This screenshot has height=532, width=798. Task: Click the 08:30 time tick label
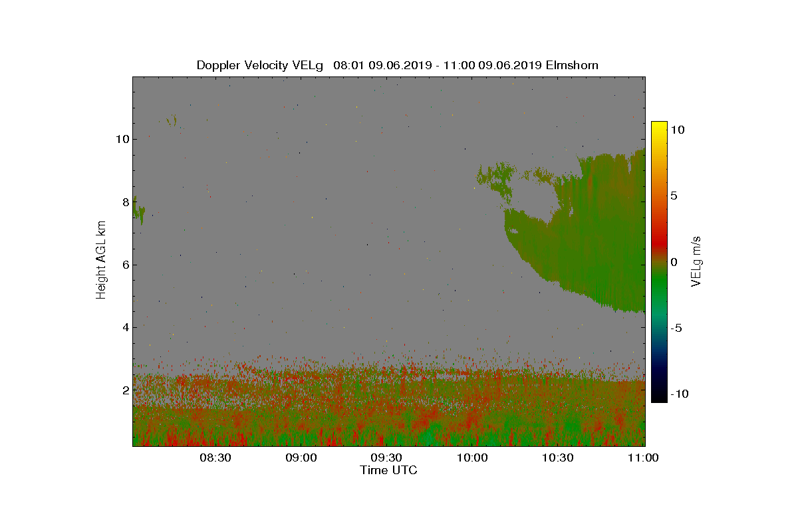point(215,458)
